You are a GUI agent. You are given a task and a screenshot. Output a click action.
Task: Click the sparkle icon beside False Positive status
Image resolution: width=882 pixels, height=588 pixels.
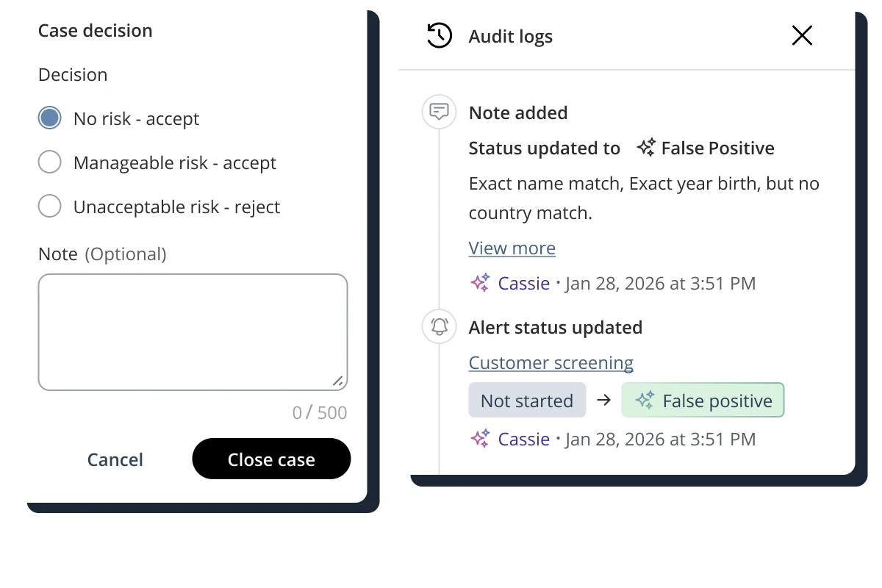pos(646,148)
